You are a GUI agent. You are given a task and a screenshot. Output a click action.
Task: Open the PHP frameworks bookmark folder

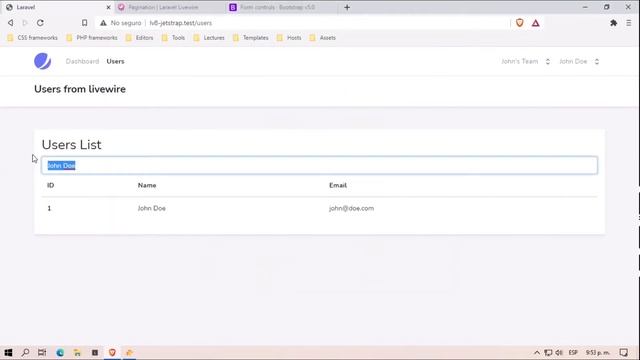click(92, 38)
